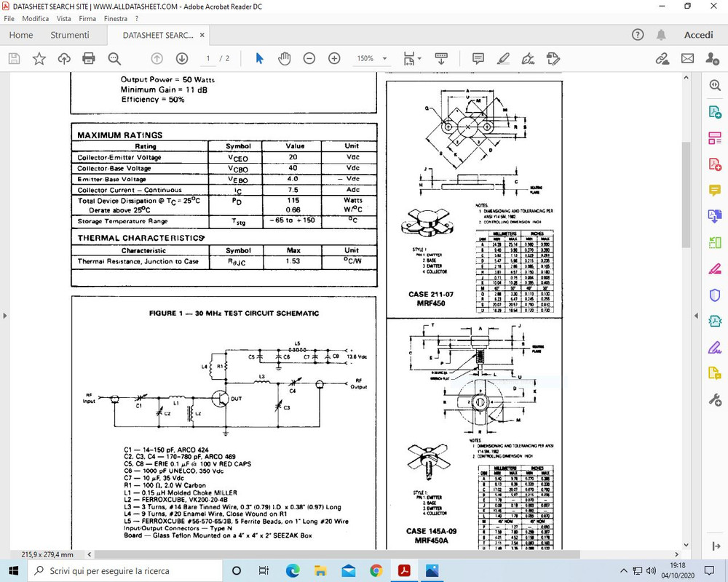Upload file to cloud icon

(64, 58)
